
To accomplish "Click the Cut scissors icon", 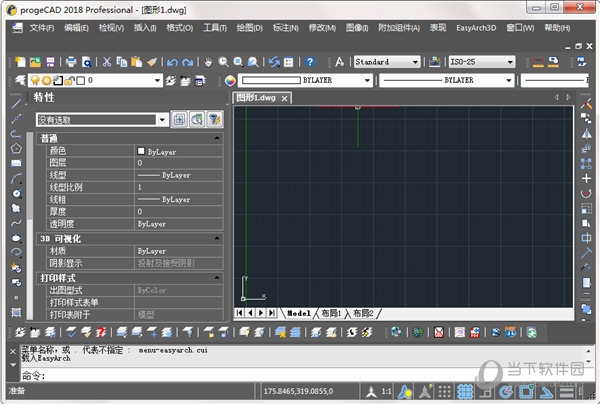I will pos(107,62).
